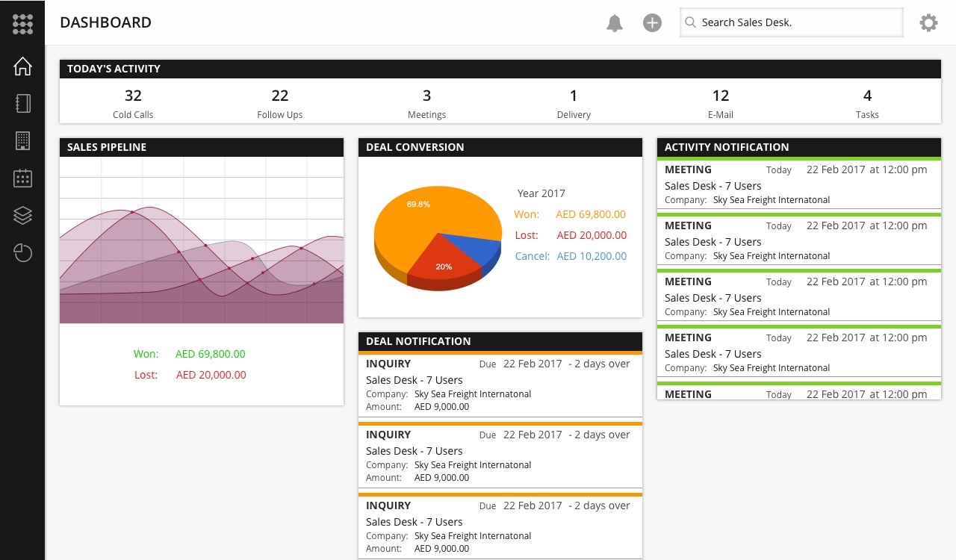The height and width of the screenshot is (560, 956).
Task: Click the Year 2017 label
Action: (541, 193)
